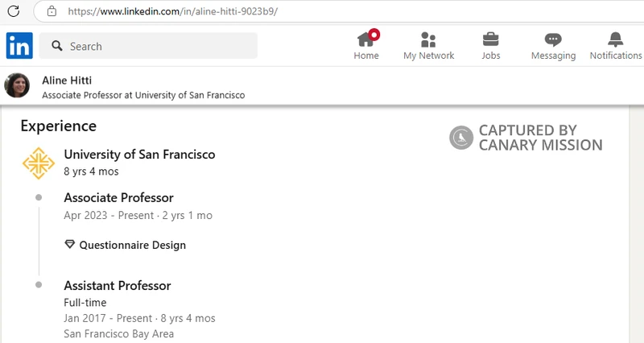Click the Associate Professor position title
644x343 pixels.
click(118, 198)
